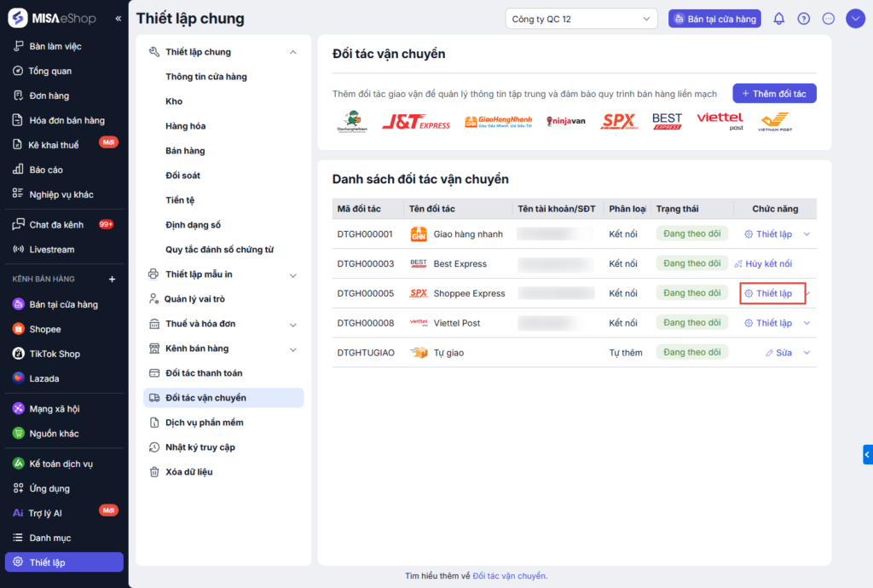Click the plus icon beside Kênh bán hàng
This screenshot has height=588, width=873.
[x=112, y=280]
